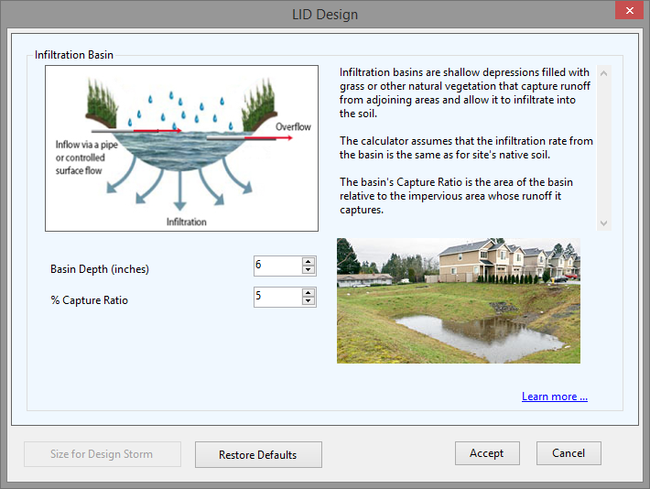Open the Learn more link
Screen dimensions: 650x489
click(554, 397)
